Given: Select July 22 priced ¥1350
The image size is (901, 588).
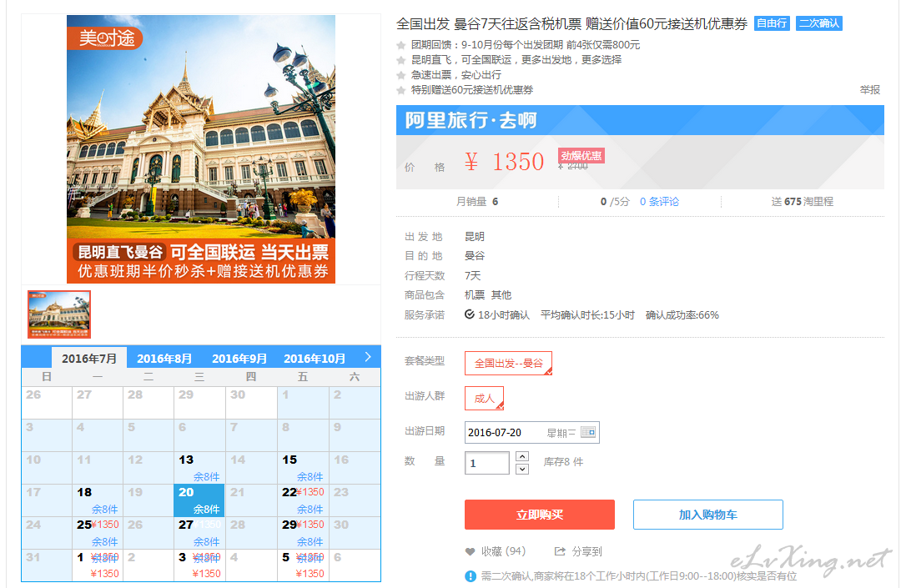Looking at the screenshot, I should [x=303, y=500].
